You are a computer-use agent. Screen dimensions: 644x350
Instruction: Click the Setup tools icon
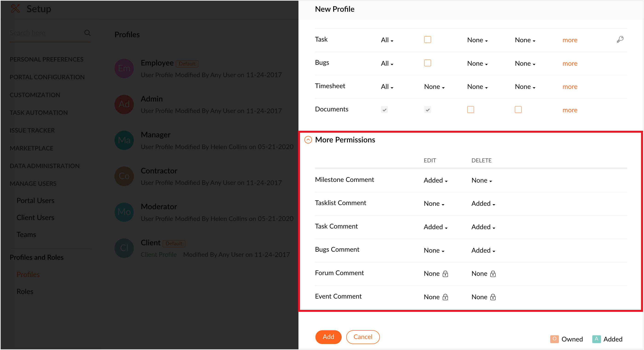pyautogui.click(x=15, y=8)
